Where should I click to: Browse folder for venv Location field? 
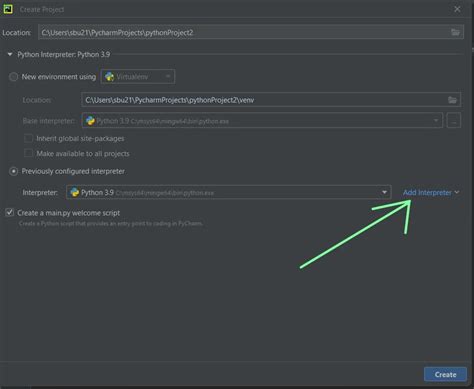click(x=452, y=100)
